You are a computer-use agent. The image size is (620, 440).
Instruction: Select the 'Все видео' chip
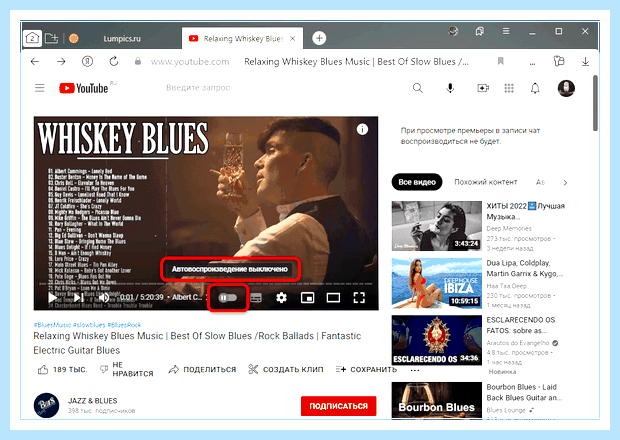pyautogui.click(x=417, y=182)
